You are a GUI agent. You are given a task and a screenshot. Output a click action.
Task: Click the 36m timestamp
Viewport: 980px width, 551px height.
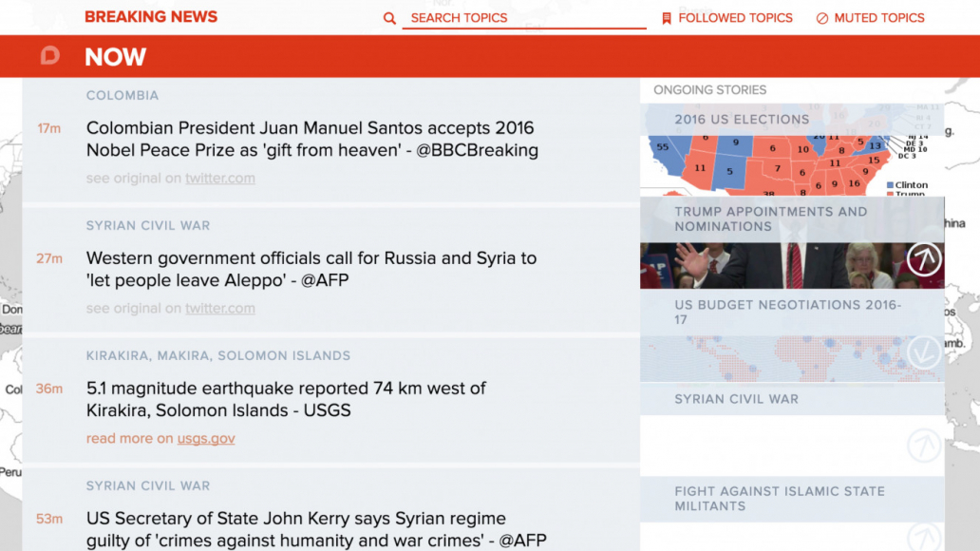point(48,389)
